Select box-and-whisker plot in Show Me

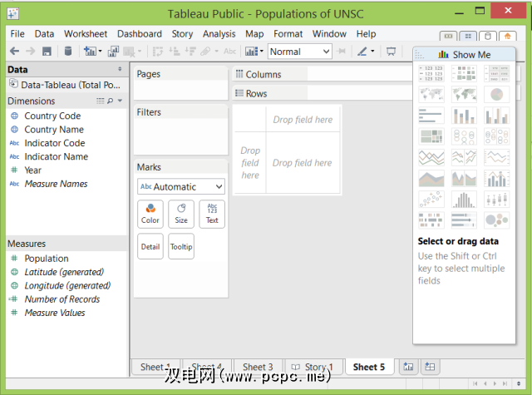[x=497, y=200]
